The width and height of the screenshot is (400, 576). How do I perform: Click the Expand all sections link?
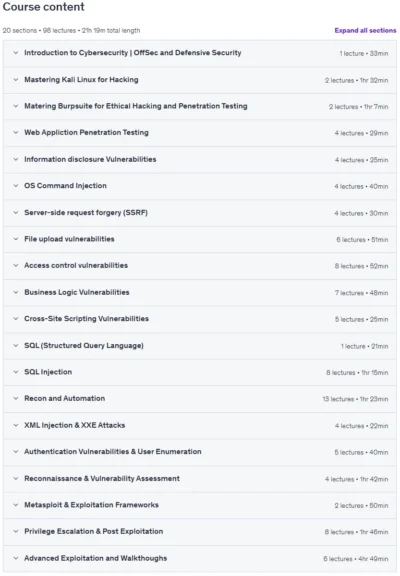pyautogui.click(x=365, y=30)
